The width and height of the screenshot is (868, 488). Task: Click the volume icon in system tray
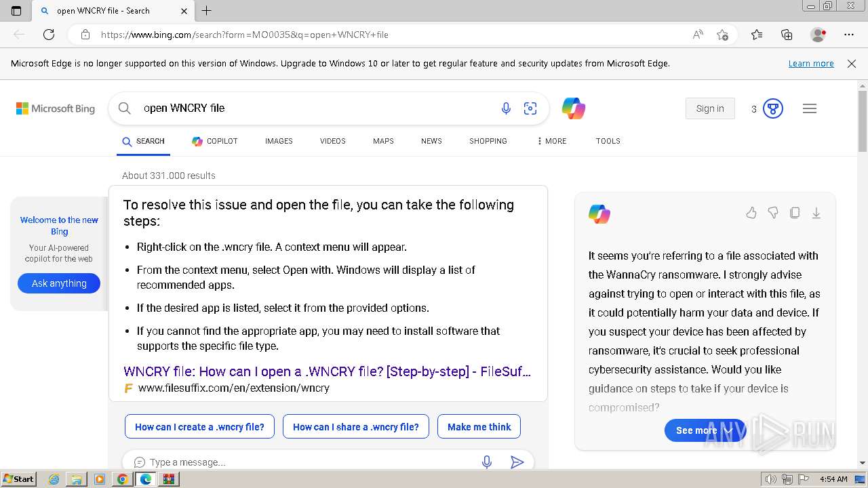(x=770, y=479)
